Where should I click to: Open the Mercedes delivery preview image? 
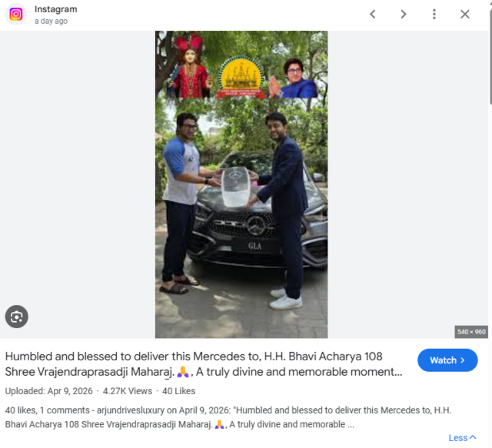pos(241,184)
